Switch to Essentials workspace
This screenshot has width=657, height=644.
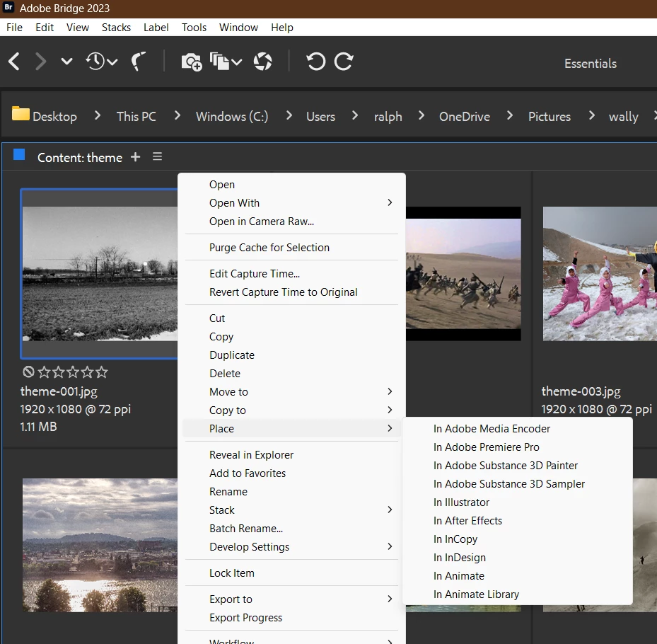591,64
